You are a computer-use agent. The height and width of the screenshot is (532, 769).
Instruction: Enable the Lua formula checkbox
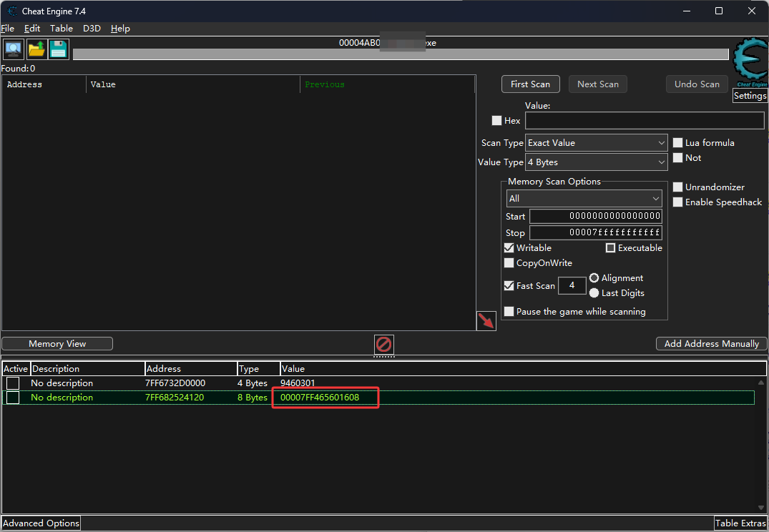point(677,143)
